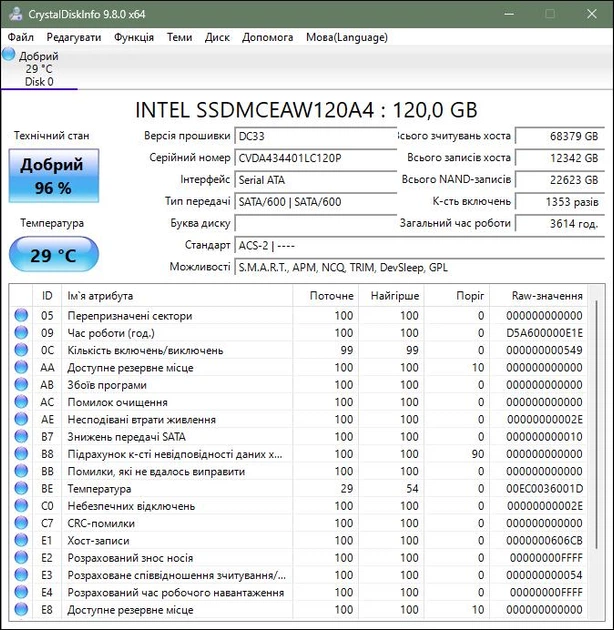Click the 29 °C temperature button
The height and width of the screenshot is (630, 614).
[53, 254]
